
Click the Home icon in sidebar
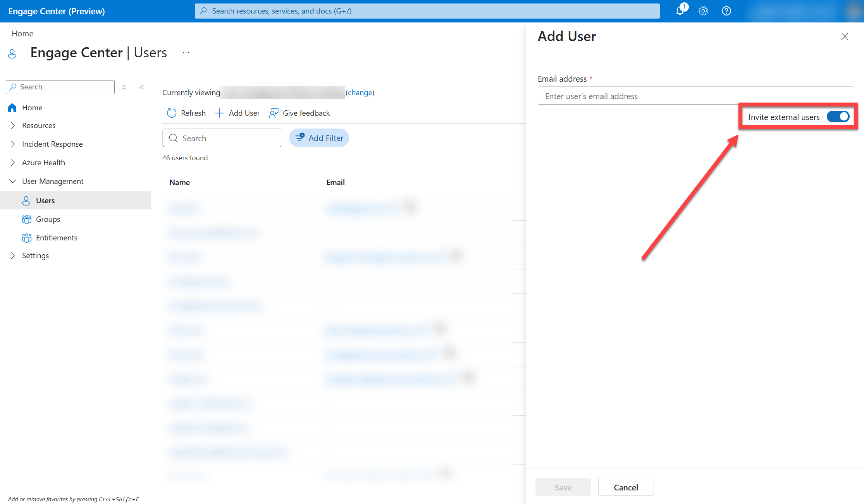point(12,108)
